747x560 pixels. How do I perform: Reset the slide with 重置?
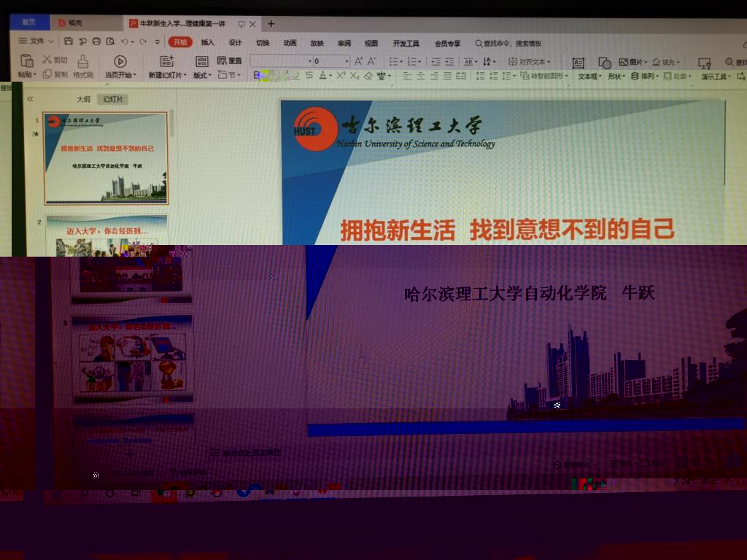click(x=230, y=61)
